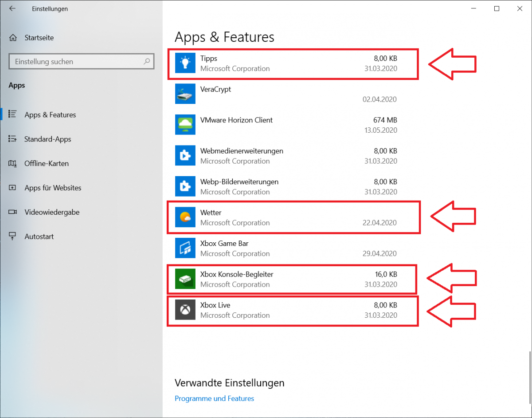Select the Webp-Bilderweiterungen entry name
The height and width of the screenshot is (418, 532).
(239, 181)
